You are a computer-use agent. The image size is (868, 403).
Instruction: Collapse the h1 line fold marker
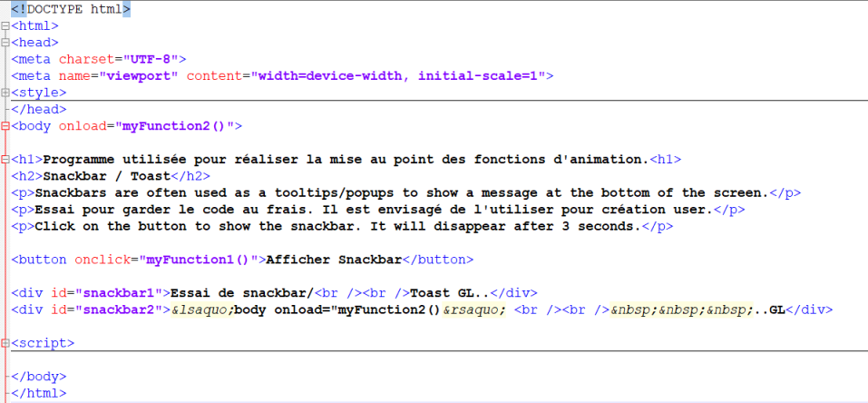[x=5, y=160]
